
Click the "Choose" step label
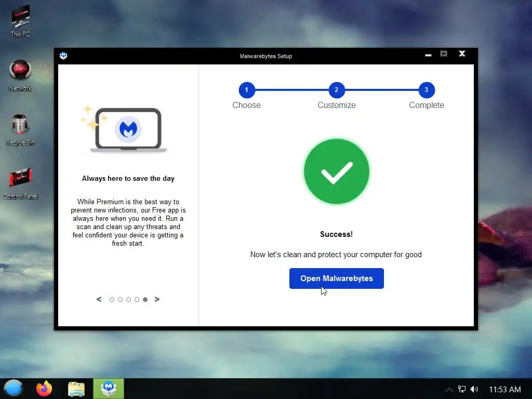click(x=247, y=105)
